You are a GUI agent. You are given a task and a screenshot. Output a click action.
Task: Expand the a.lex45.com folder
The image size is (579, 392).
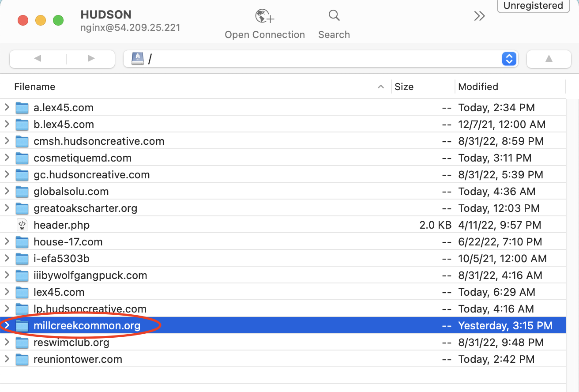pos(7,107)
